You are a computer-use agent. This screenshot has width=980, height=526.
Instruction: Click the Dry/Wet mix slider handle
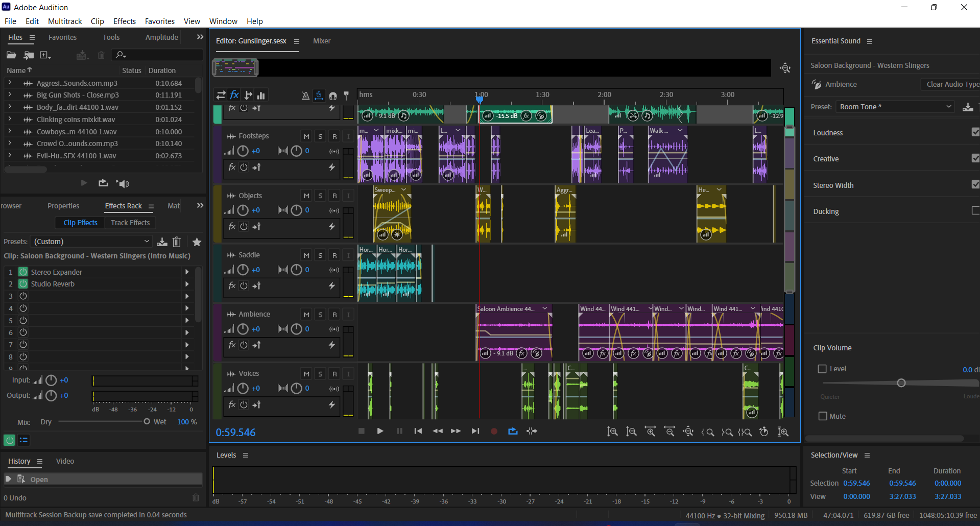(147, 421)
